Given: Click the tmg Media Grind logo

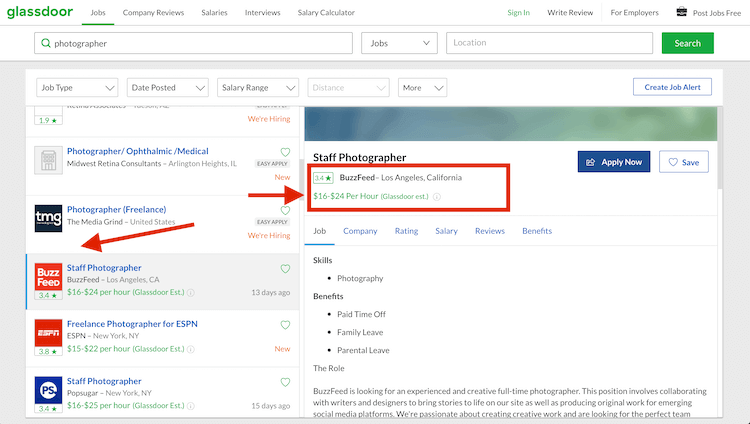Looking at the screenshot, I should click(x=48, y=217).
